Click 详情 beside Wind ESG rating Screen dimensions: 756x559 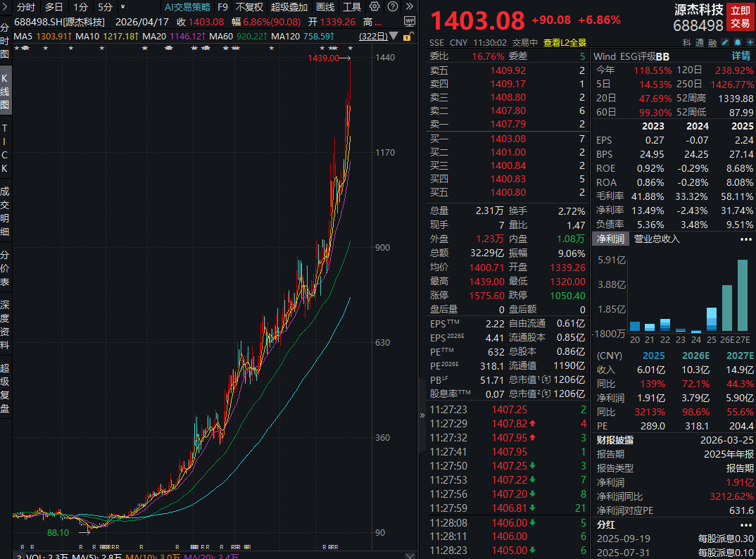pyautogui.click(x=740, y=56)
